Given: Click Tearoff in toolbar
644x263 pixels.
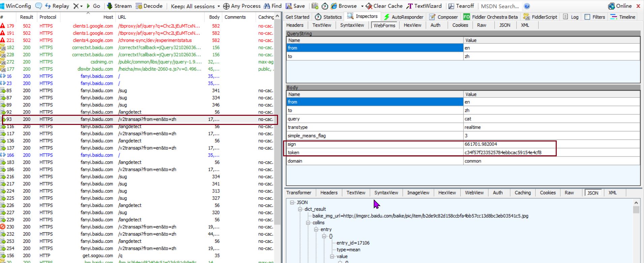Looking at the screenshot, I should click(x=461, y=6).
